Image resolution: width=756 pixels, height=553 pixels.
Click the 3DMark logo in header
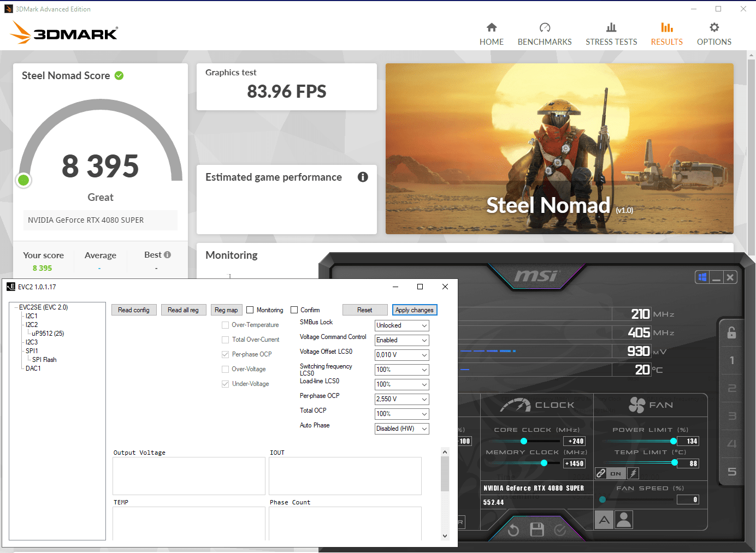[x=64, y=32]
